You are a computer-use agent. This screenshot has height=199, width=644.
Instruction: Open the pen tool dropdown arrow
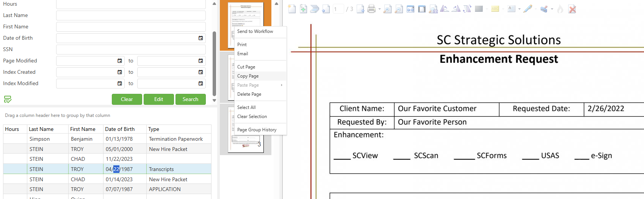536,9
